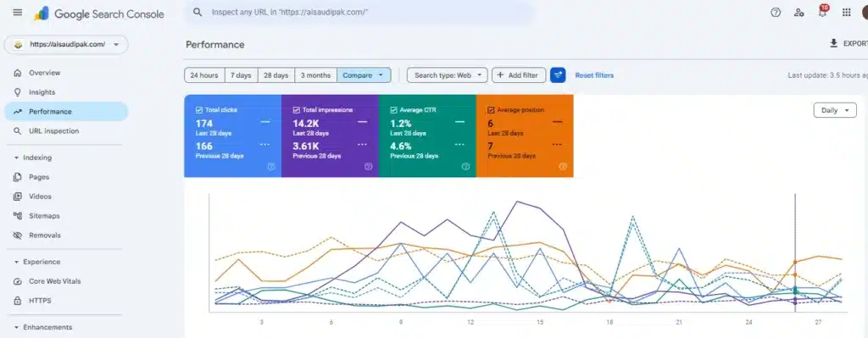Click the account profile avatar

(x=865, y=12)
